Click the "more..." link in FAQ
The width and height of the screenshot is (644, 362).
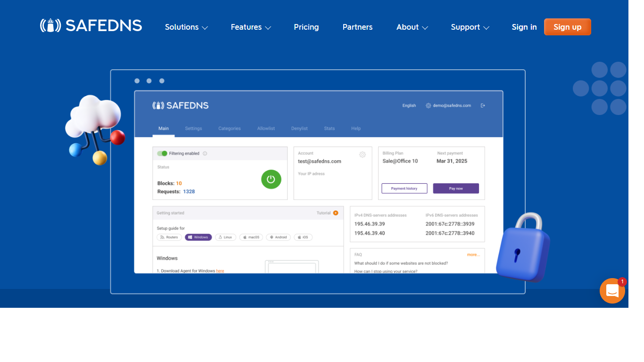point(473,255)
